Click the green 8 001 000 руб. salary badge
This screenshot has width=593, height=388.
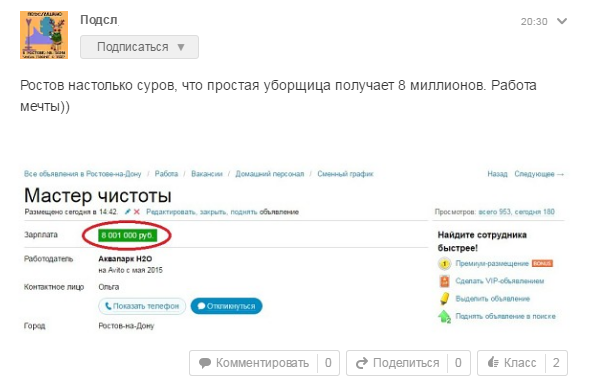coord(127,235)
